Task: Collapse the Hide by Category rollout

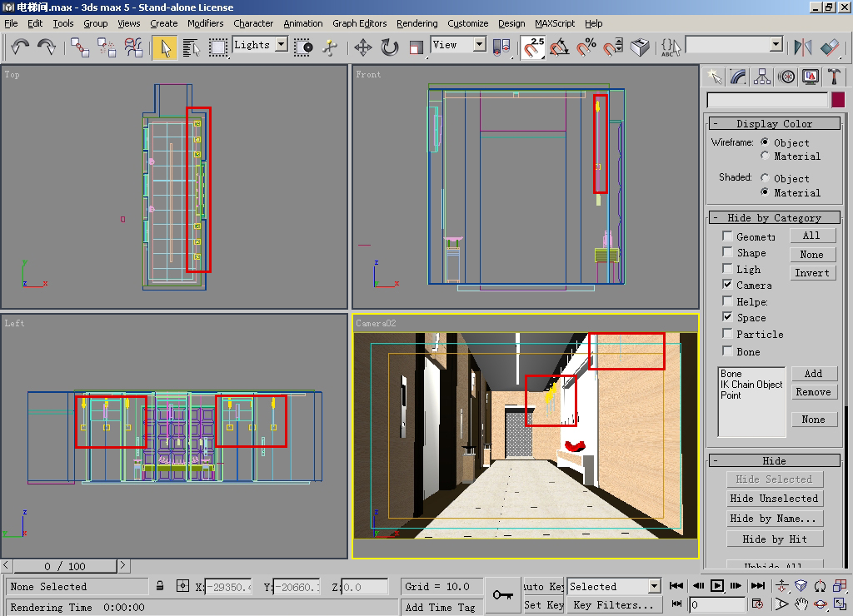Action: [773, 217]
